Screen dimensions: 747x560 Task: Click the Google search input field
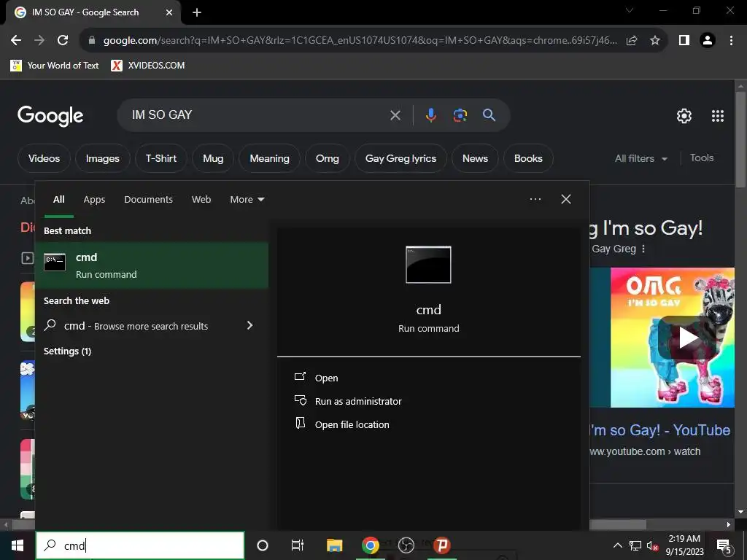258,115
